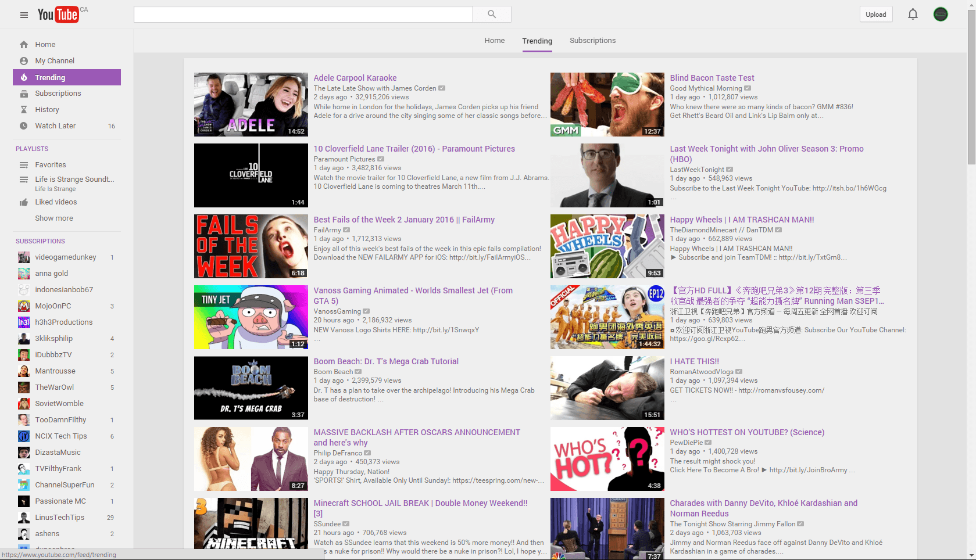Click the My Channel icon
Screen dimensions: 976x560
(x=24, y=61)
